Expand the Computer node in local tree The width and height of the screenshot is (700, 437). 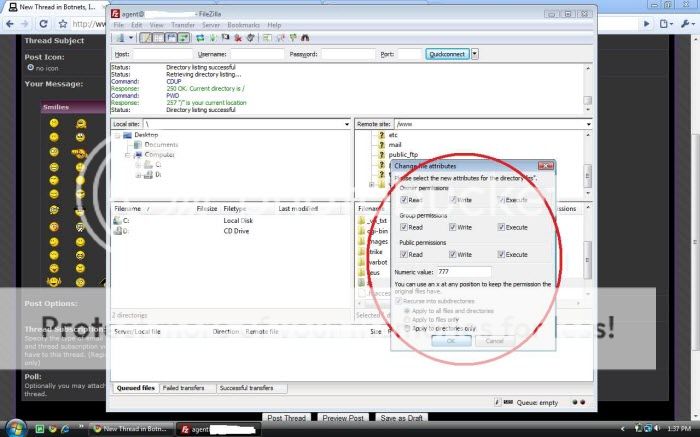(x=129, y=155)
